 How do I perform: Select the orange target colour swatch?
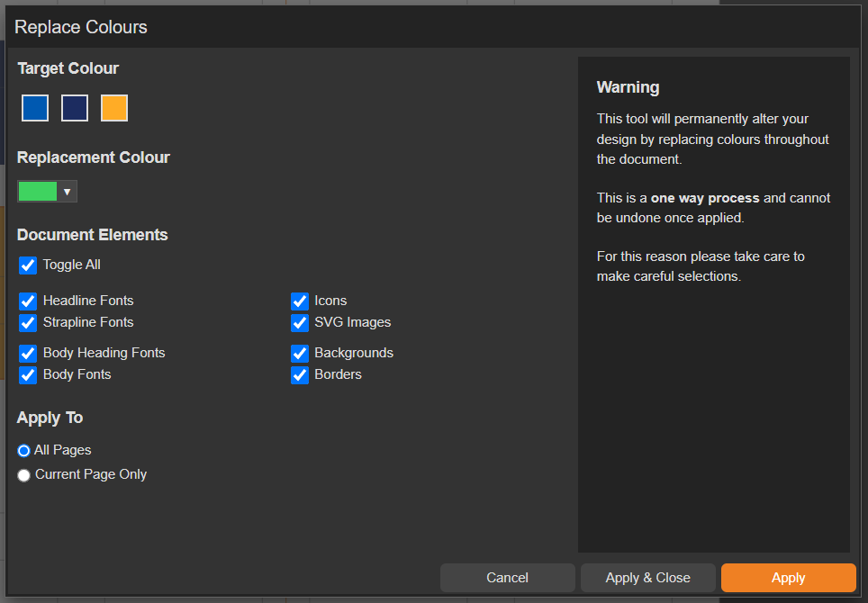[x=114, y=108]
